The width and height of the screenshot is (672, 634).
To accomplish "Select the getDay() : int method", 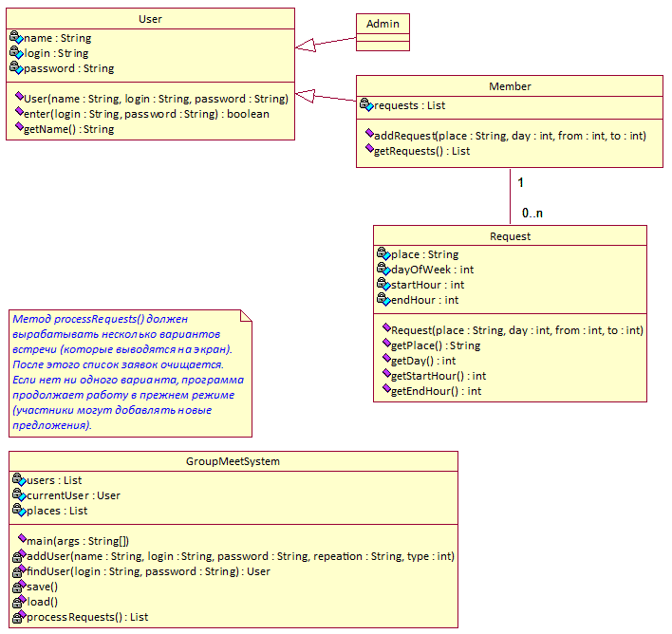I will (x=423, y=361).
